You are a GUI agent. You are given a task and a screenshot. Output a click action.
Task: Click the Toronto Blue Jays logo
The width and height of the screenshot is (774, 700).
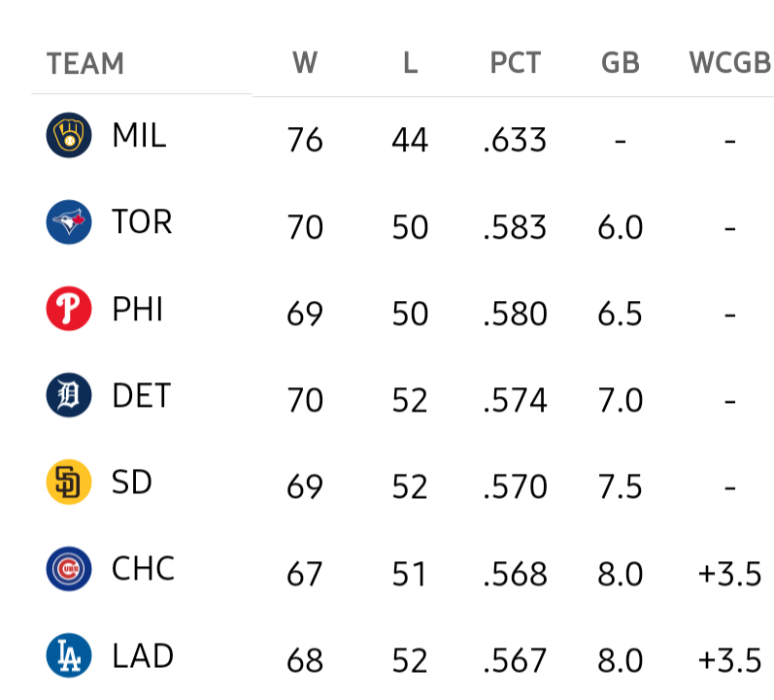click(x=69, y=222)
